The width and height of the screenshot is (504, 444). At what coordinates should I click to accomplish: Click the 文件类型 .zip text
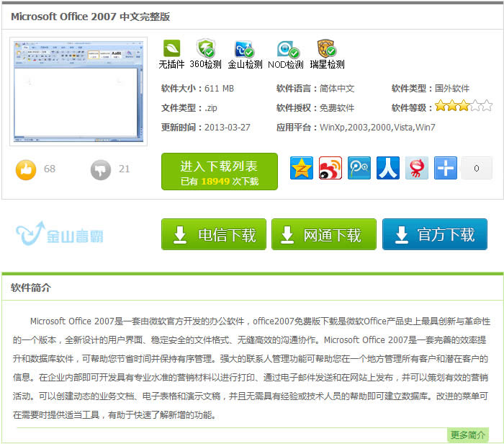click(x=189, y=108)
